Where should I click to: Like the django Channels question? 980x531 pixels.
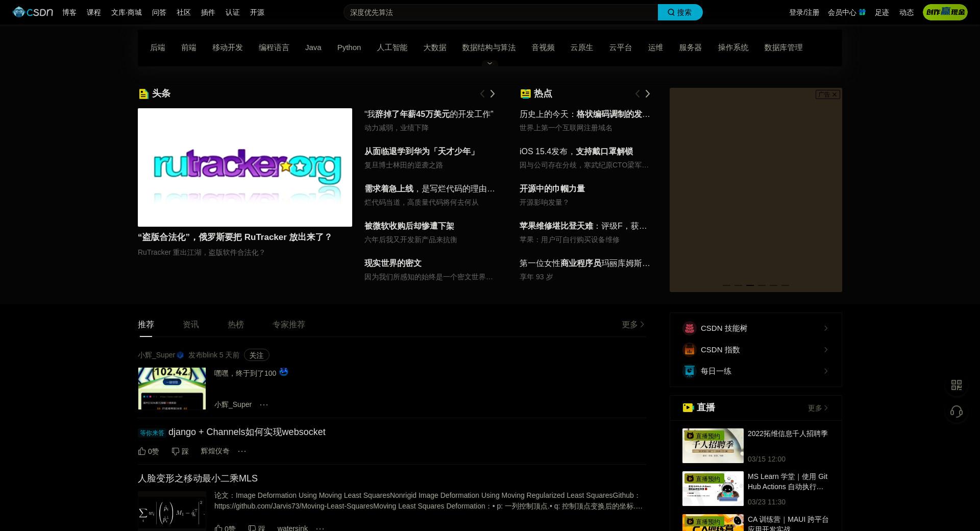149,451
